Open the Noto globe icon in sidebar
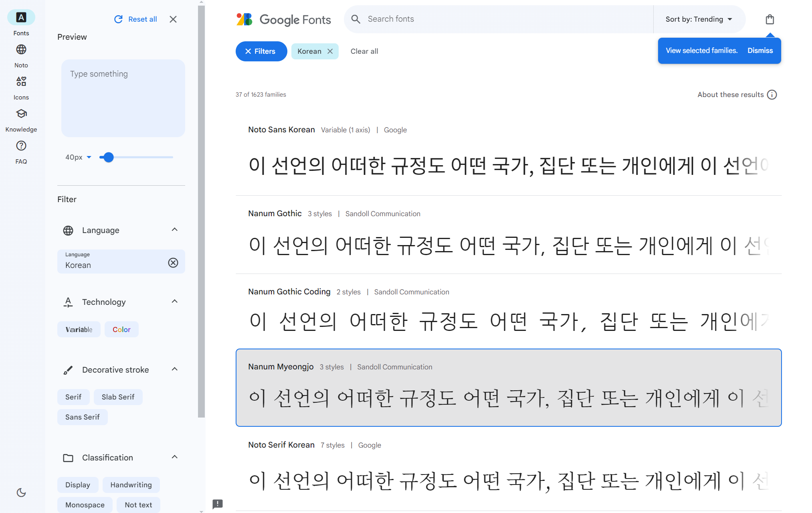The width and height of the screenshot is (812, 513). click(21, 50)
